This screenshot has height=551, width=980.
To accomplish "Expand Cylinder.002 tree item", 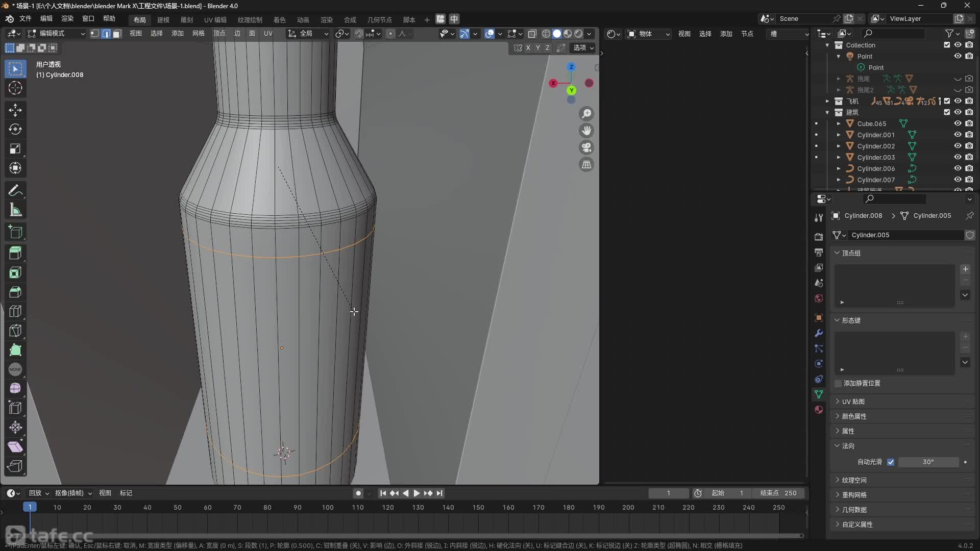I will click(x=838, y=146).
